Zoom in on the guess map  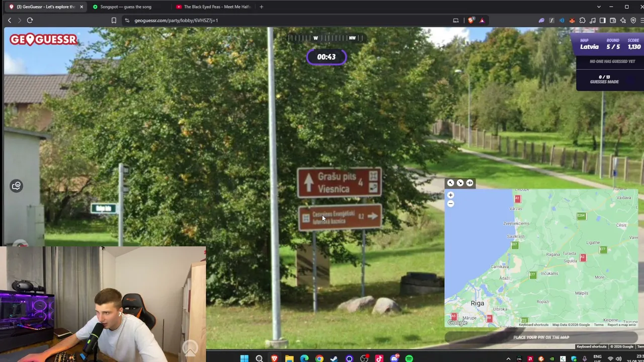click(450, 195)
